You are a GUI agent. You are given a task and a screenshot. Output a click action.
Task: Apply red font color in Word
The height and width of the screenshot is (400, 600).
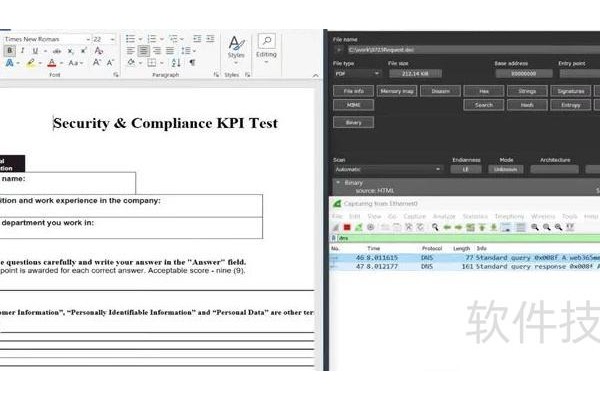pos(52,63)
